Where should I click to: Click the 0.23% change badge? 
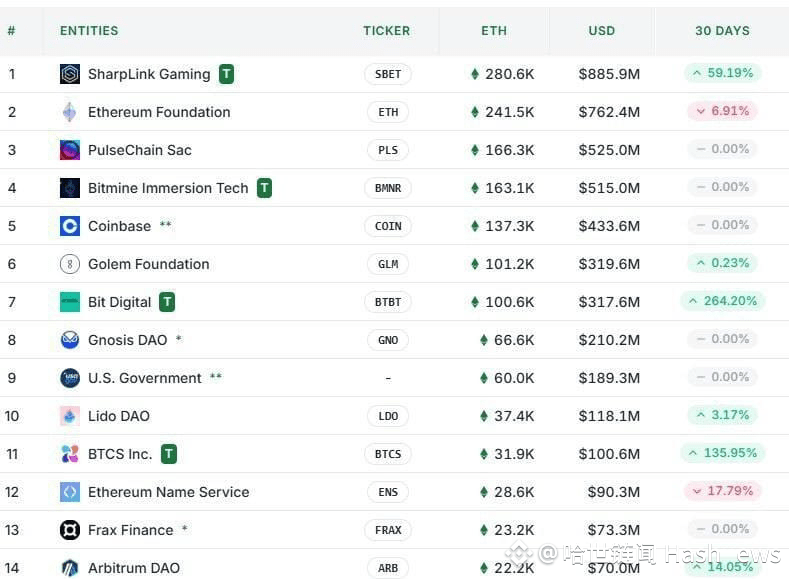(x=723, y=263)
